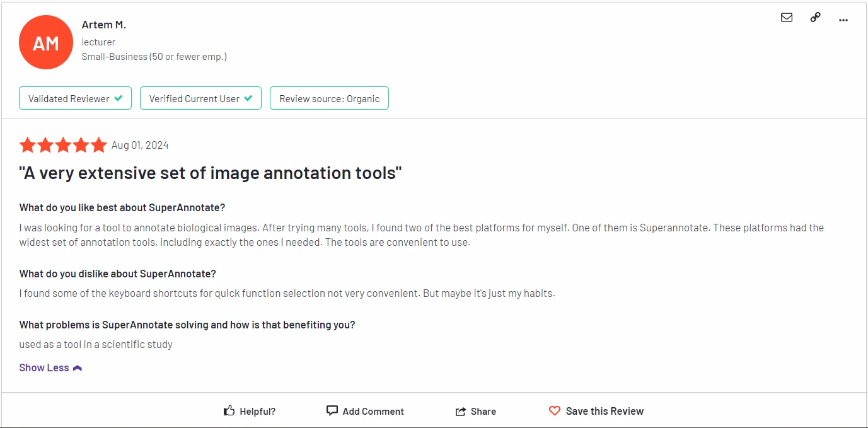
Task: Select the Validated Reviewer badge
Action: (75, 98)
